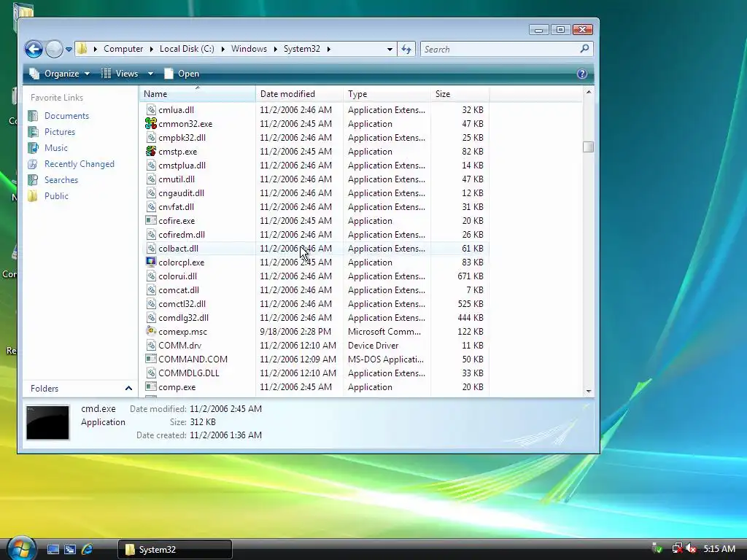
Task: Click Switch between windows quick launch icon
Action: click(70, 550)
